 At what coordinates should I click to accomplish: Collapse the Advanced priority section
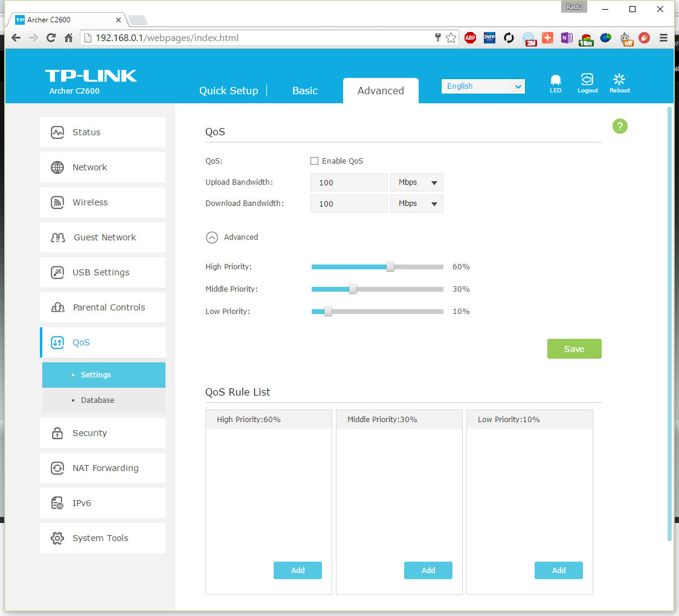click(x=212, y=237)
